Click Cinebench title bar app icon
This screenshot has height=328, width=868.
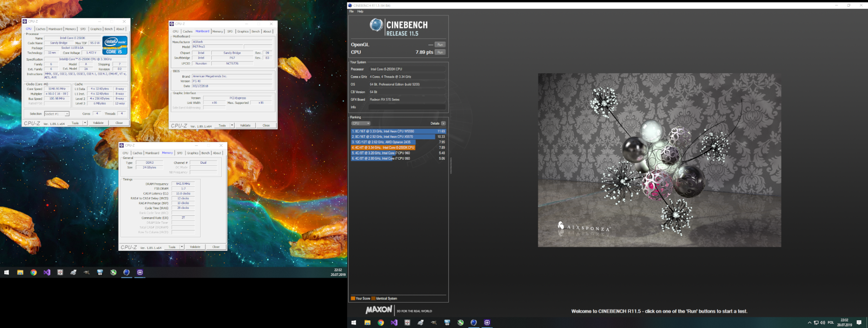pyautogui.click(x=350, y=5)
